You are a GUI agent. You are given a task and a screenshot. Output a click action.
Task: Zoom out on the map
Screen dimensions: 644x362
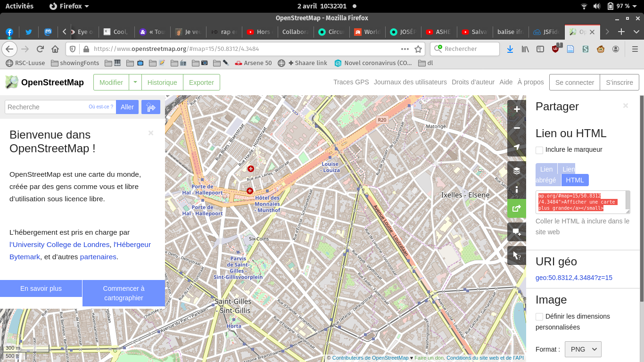point(517,128)
